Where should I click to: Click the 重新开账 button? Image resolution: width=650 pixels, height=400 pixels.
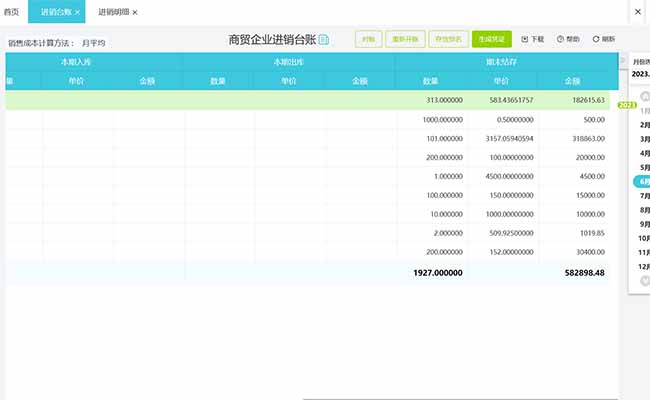coord(405,39)
